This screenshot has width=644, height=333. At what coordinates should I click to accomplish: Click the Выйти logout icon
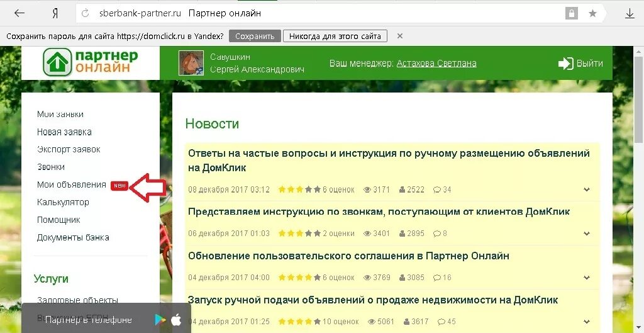tap(565, 64)
